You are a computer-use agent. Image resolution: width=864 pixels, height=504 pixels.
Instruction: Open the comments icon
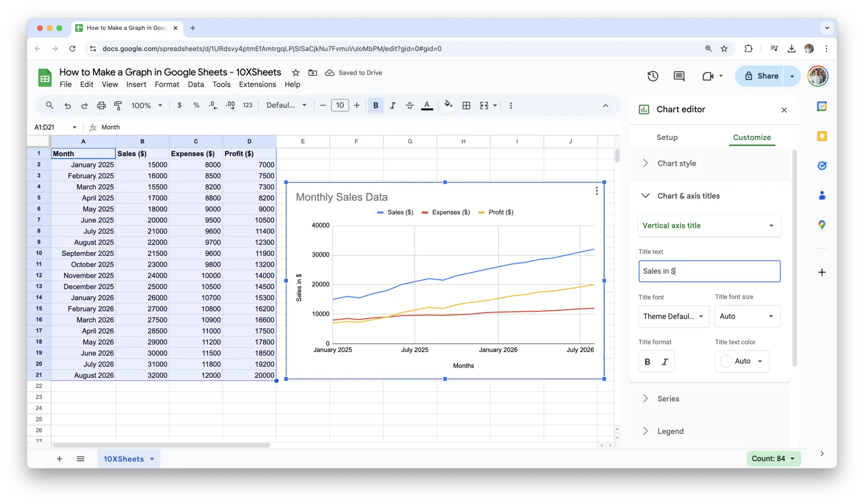[679, 76]
